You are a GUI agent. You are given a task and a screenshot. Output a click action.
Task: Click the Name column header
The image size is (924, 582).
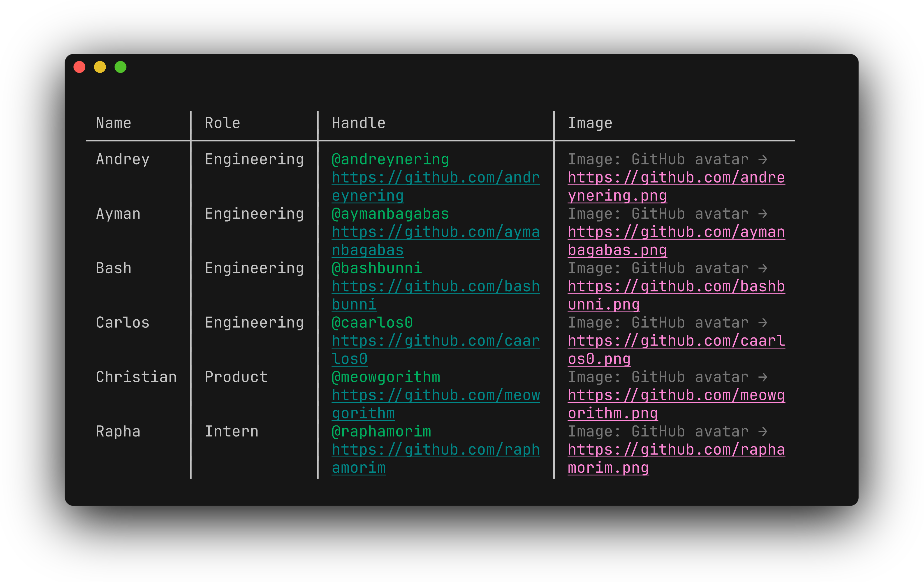pos(113,123)
